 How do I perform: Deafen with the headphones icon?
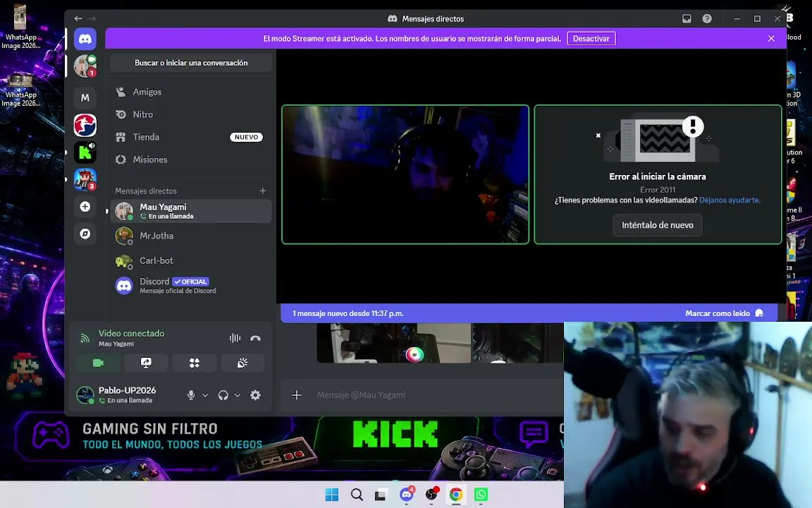click(x=223, y=395)
